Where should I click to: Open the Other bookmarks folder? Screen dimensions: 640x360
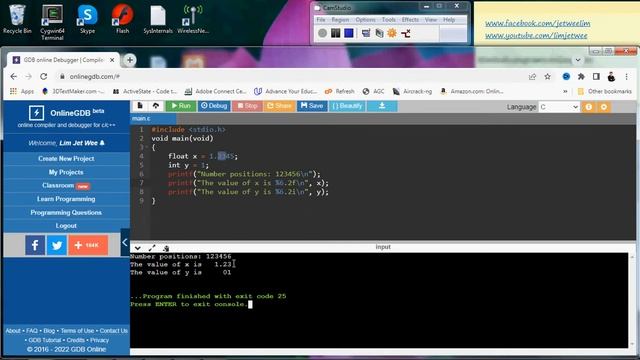coord(605,91)
